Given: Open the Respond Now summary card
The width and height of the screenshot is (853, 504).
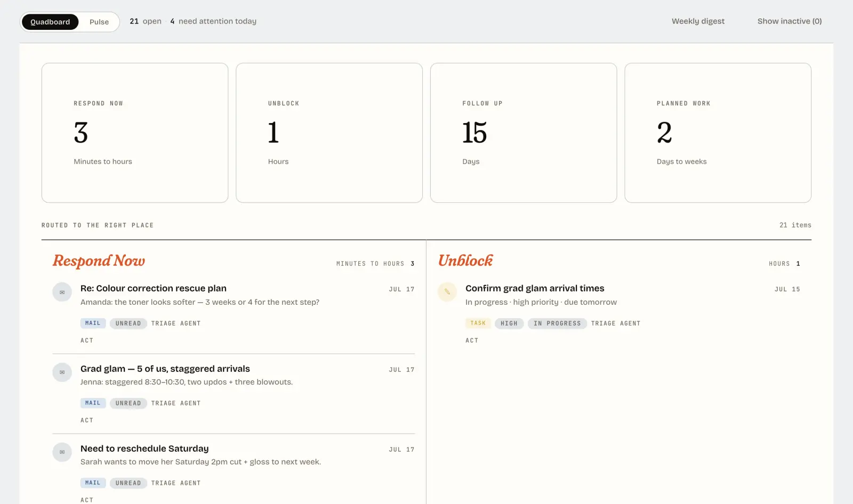Looking at the screenshot, I should [135, 133].
